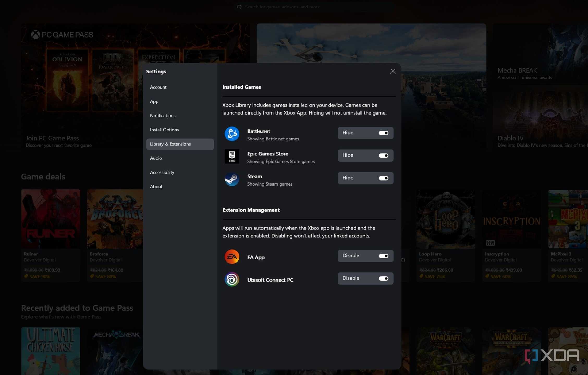Screen dimensions: 588x375
Task: Open the Loop Hero game deal thumbnail
Action: pos(446,219)
